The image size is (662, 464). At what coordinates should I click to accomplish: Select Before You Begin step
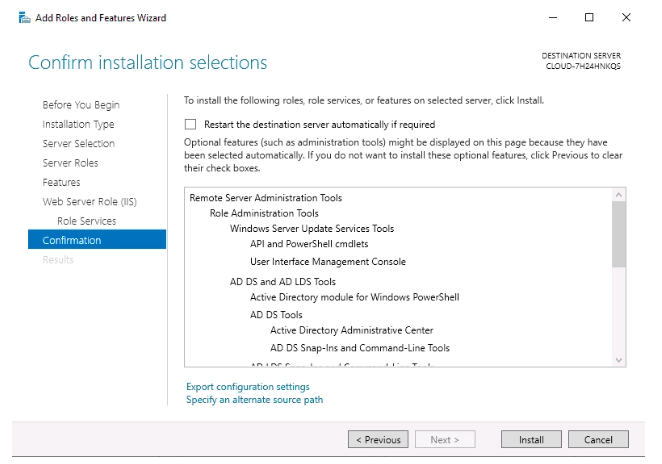pos(81,105)
